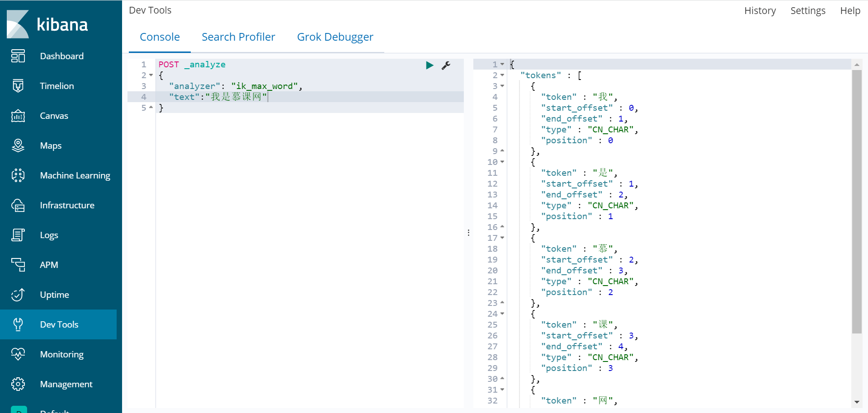Open the Help panel
This screenshot has width=868, height=413.
click(850, 10)
